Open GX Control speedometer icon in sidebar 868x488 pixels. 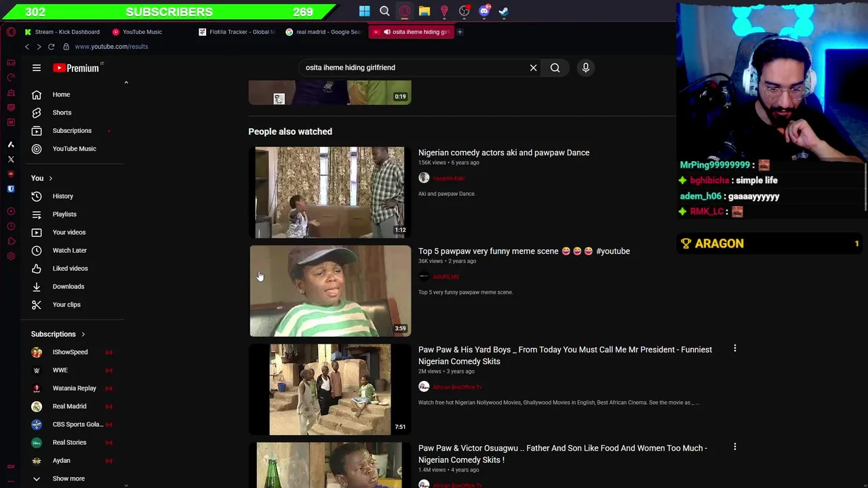click(11, 77)
